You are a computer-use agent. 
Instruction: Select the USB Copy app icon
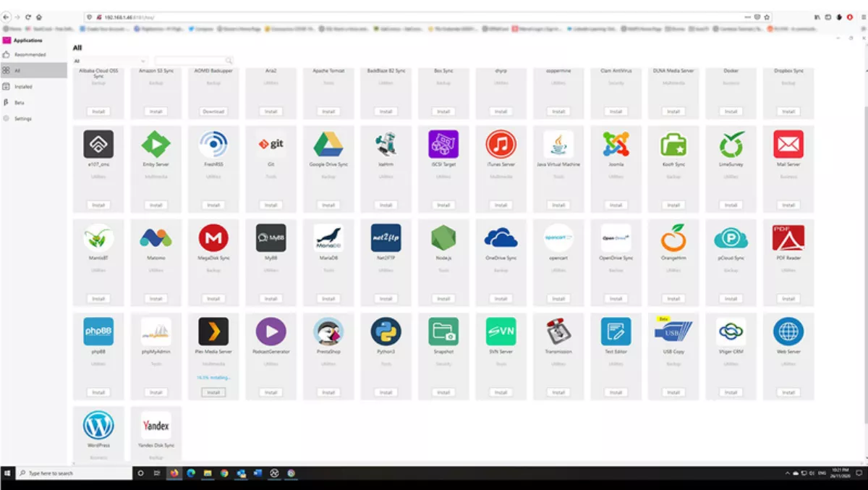tap(673, 331)
